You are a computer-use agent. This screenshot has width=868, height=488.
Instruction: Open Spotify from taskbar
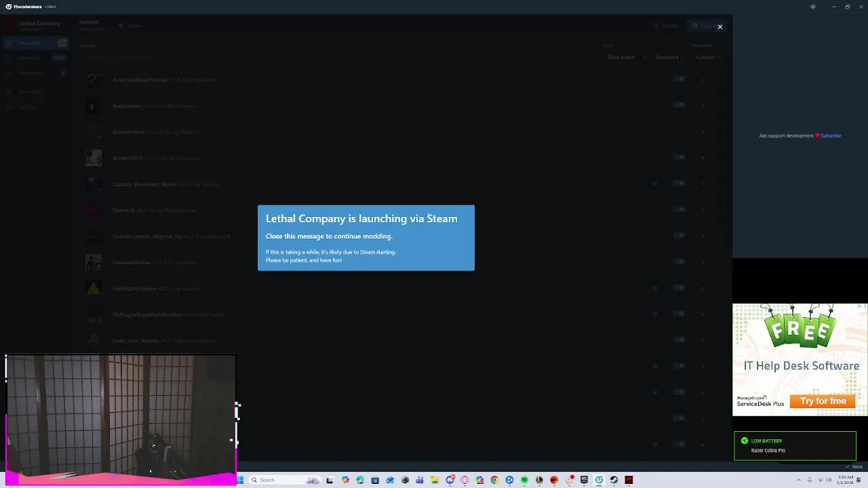(524, 480)
